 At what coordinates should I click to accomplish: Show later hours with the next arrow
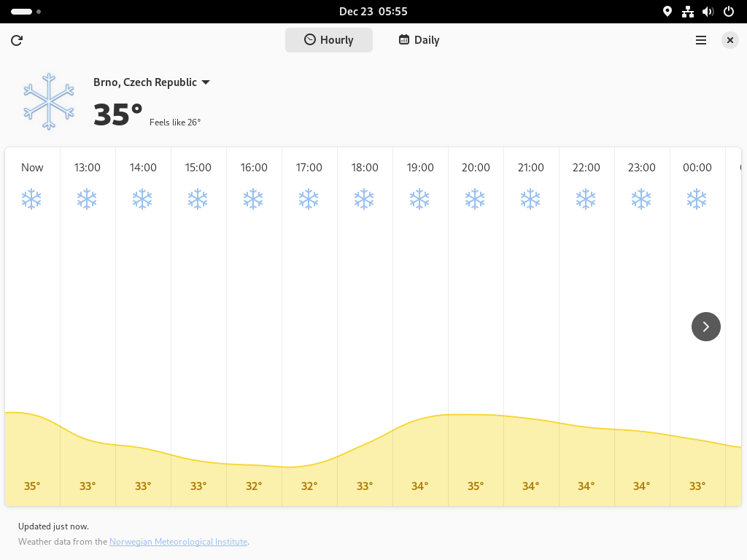706,327
